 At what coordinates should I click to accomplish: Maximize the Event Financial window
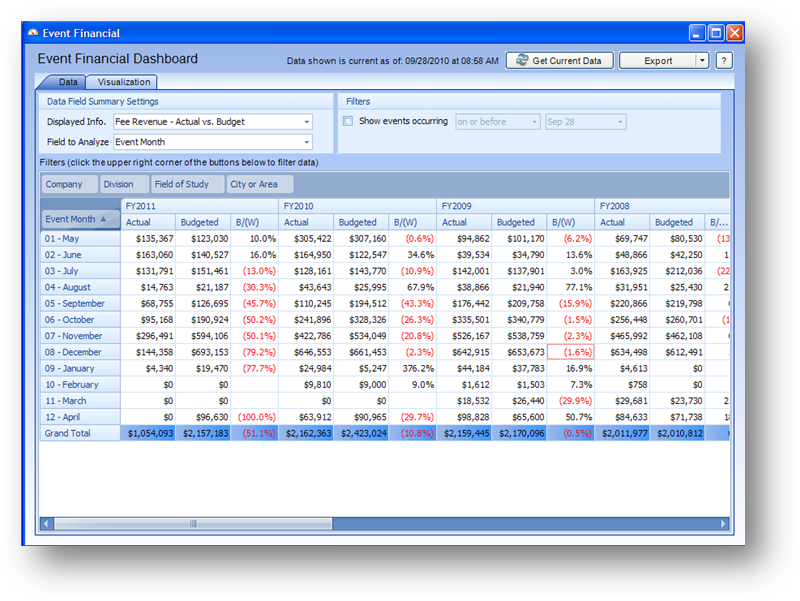point(716,33)
